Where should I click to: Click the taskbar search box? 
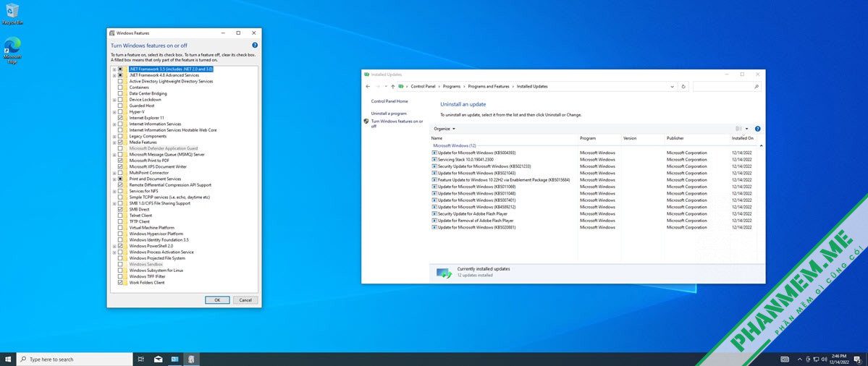point(75,359)
